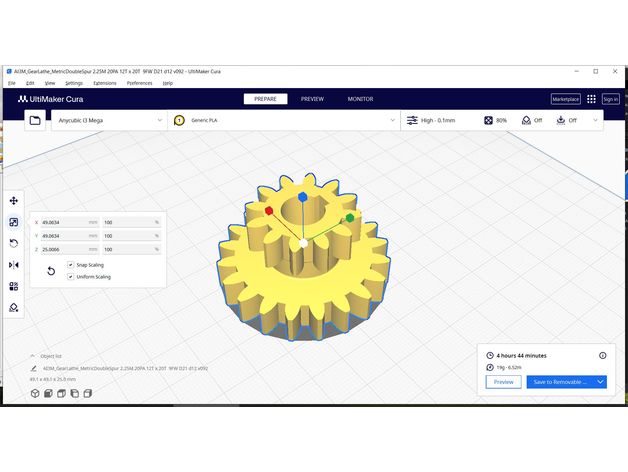This screenshot has width=628, height=472.
Task: Toggle the Uniform Scaling checkbox
Action: 70,277
